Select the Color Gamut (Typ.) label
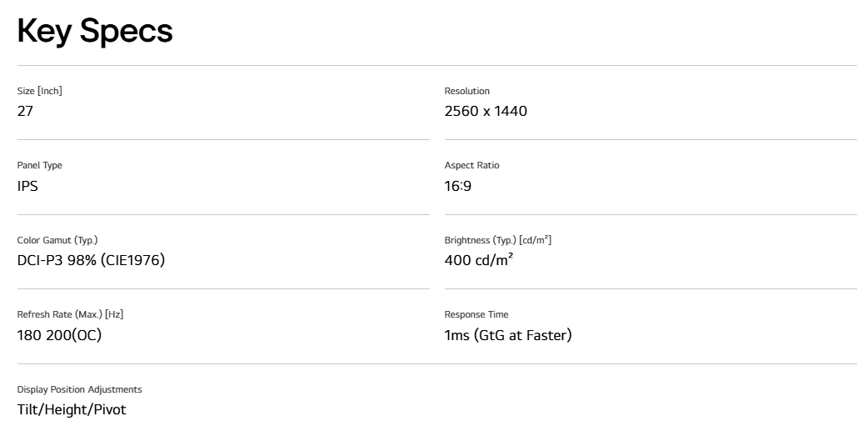868x431 pixels. click(x=57, y=240)
